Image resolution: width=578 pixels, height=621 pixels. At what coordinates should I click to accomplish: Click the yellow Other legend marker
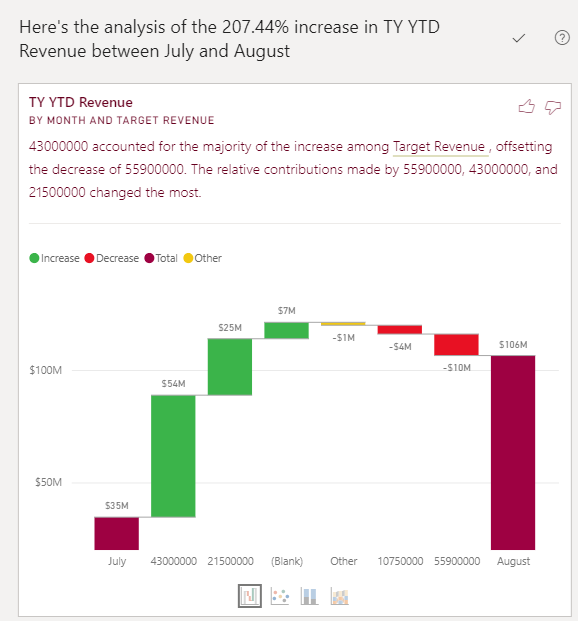pyautogui.click(x=188, y=258)
